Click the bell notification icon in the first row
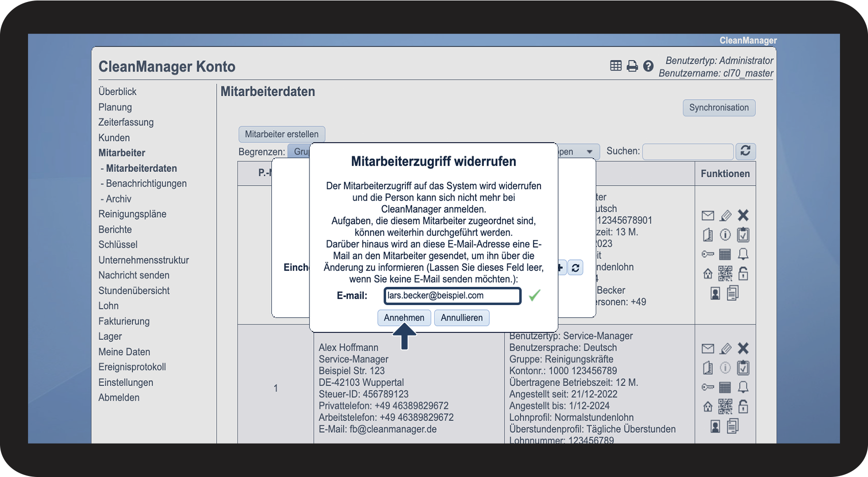Image resolution: width=868 pixels, height=477 pixels. pyautogui.click(x=743, y=254)
